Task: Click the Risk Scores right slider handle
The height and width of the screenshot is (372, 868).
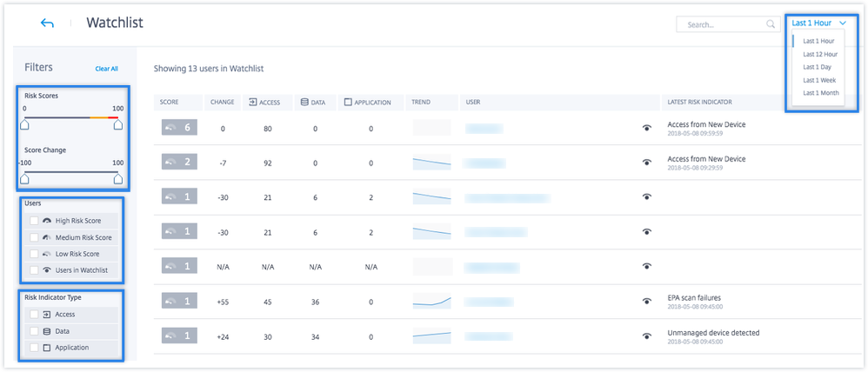Action: [117, 125]
